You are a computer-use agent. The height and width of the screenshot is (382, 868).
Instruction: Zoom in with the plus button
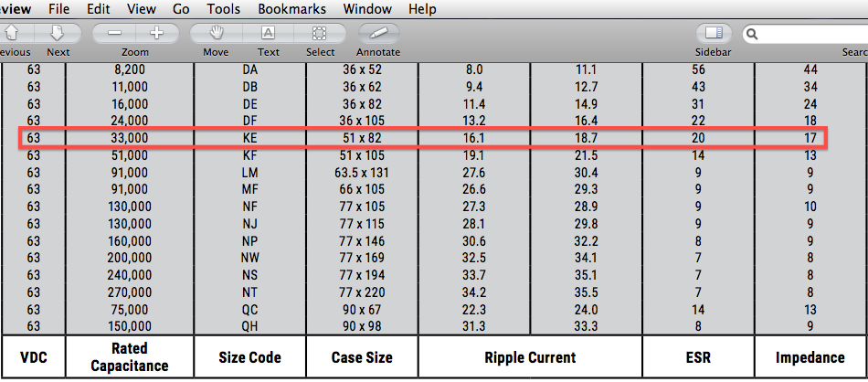(x=157, y=33)
